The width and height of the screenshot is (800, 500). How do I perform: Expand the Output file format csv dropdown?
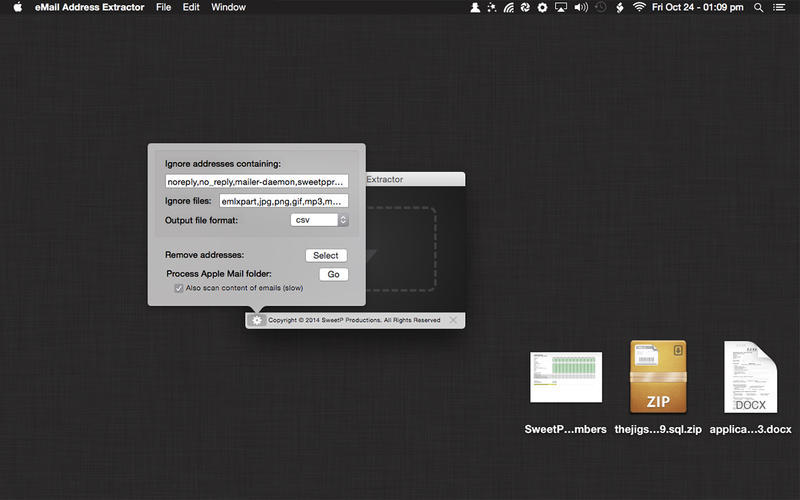pyautogui.click(x=319, y=220)
